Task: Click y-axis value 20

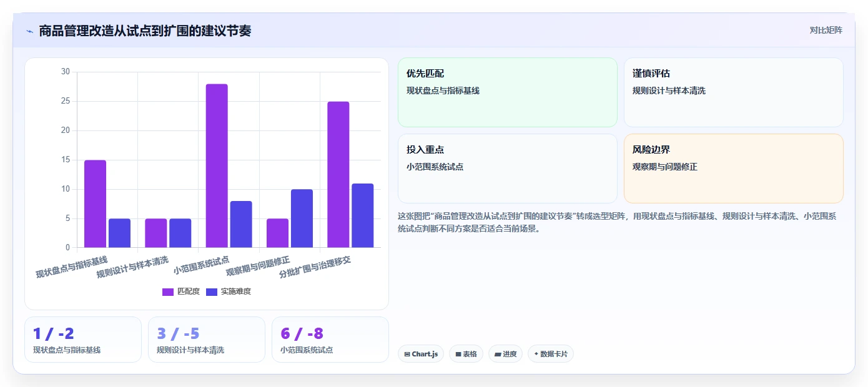Action: (x=66, y=130)
